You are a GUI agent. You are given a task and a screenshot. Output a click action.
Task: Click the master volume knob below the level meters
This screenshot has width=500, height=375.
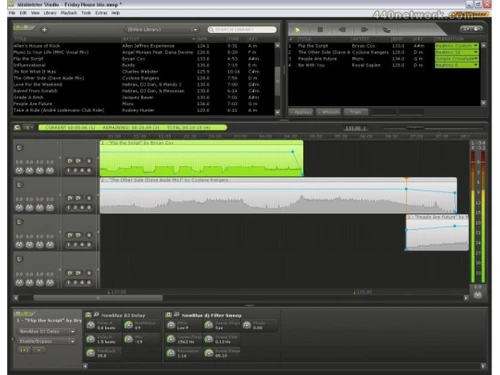pos(478,295)
